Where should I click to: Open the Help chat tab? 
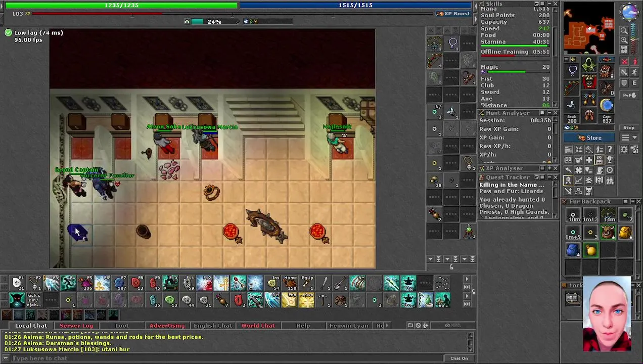click(303, 326)
